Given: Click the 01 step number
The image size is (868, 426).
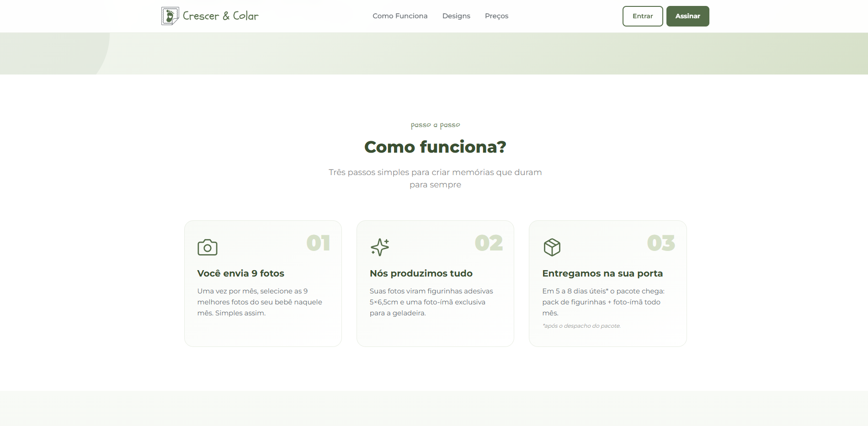Looking at the screenshot, I should (x=318, y=243).
